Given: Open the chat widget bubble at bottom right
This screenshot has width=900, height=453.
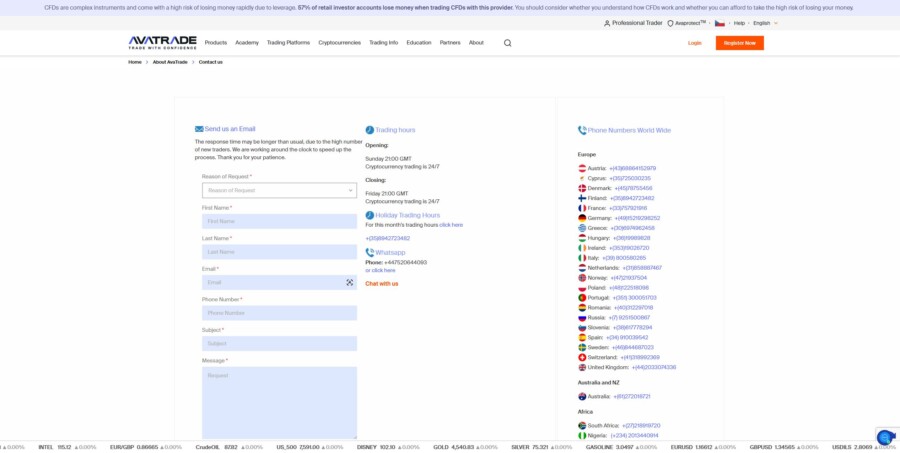Looking at the screenshot, I should (x=886, y=437).
